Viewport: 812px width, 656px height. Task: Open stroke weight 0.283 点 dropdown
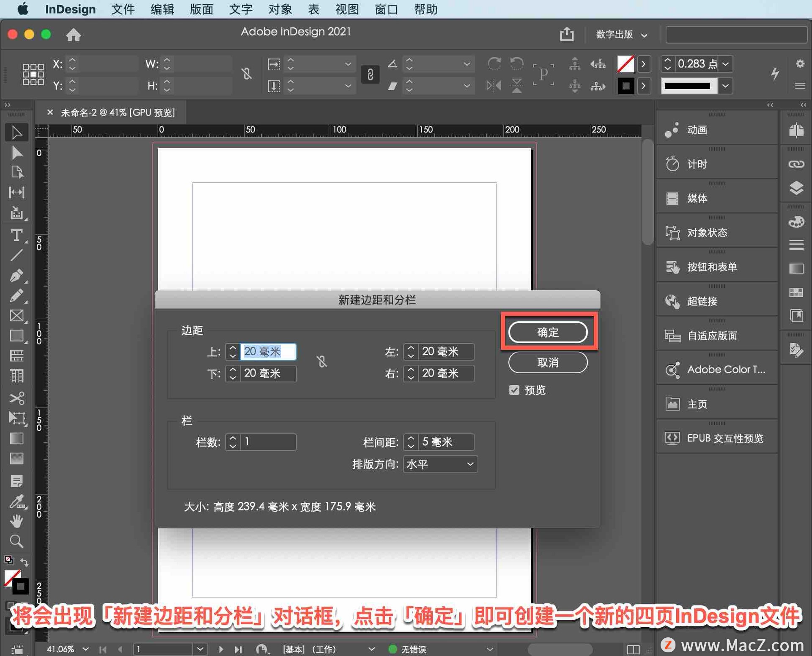point(726,64)
